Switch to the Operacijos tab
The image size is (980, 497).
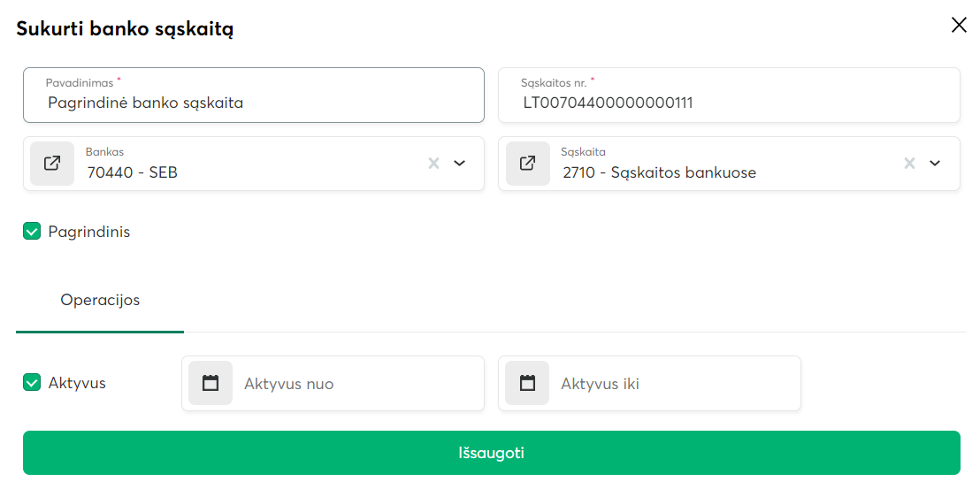(x=100, y=301)
